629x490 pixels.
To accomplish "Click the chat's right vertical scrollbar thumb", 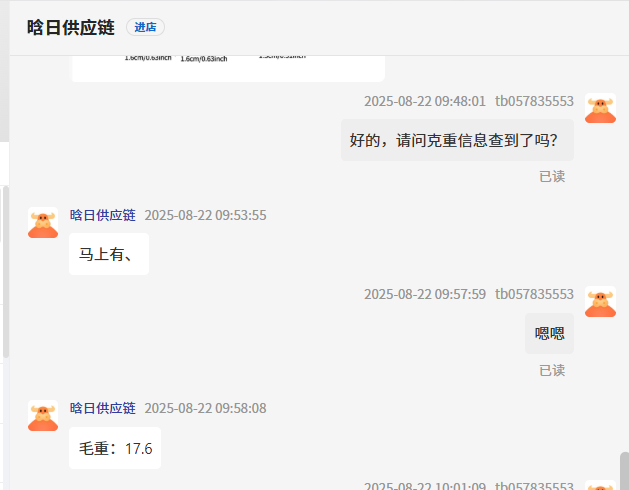I will click(x=624, y=470).
